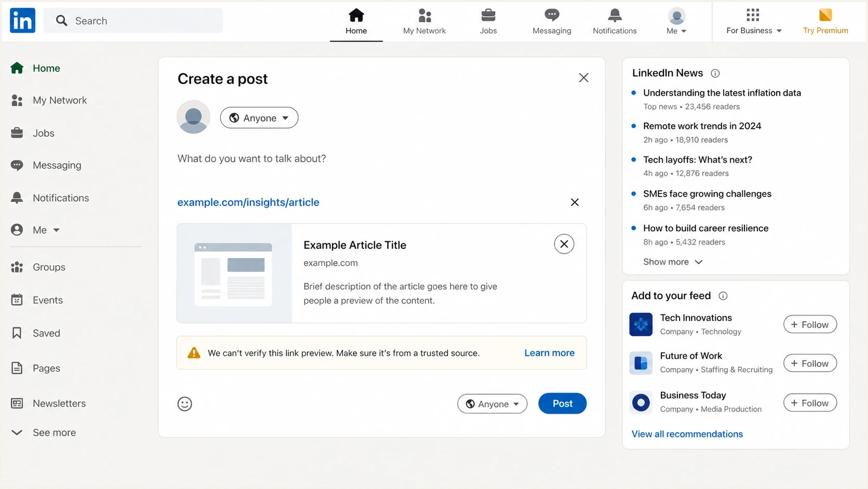The image size is (868, 489).
Task: Click the Home icon in left sidebar
Action: pyautogui.click(x=17, y=68)
